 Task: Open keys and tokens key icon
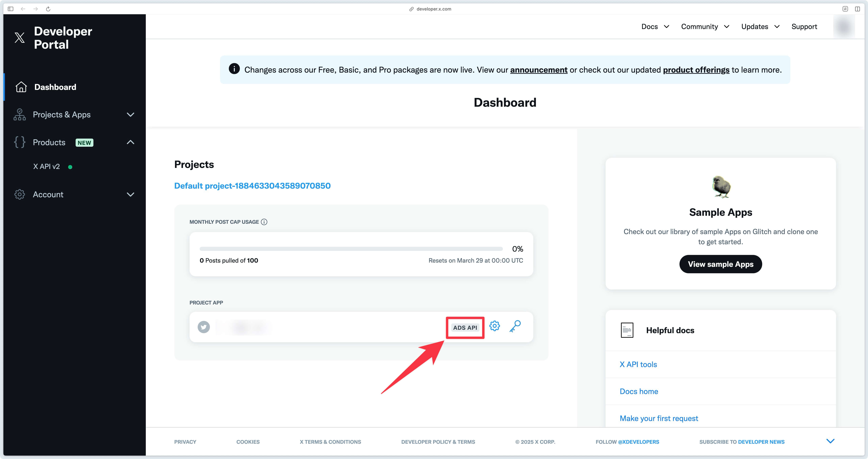click(515, 327)
